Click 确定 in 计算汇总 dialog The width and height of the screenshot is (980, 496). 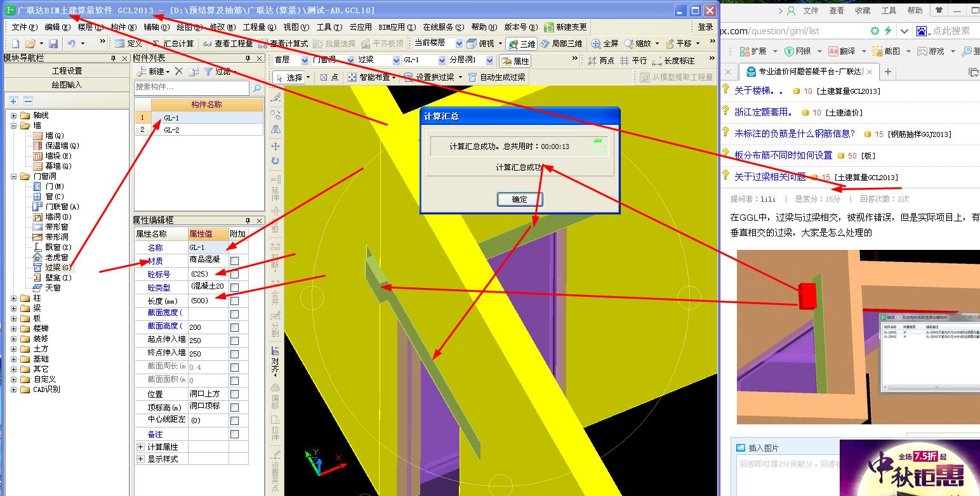(x=520, y=199)
